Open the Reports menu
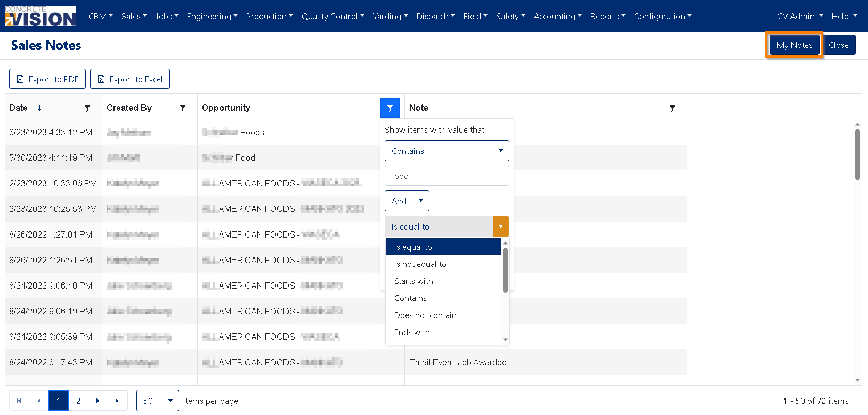Image resolution: width=868 pixels, height=415 pixels. (607, 17)
